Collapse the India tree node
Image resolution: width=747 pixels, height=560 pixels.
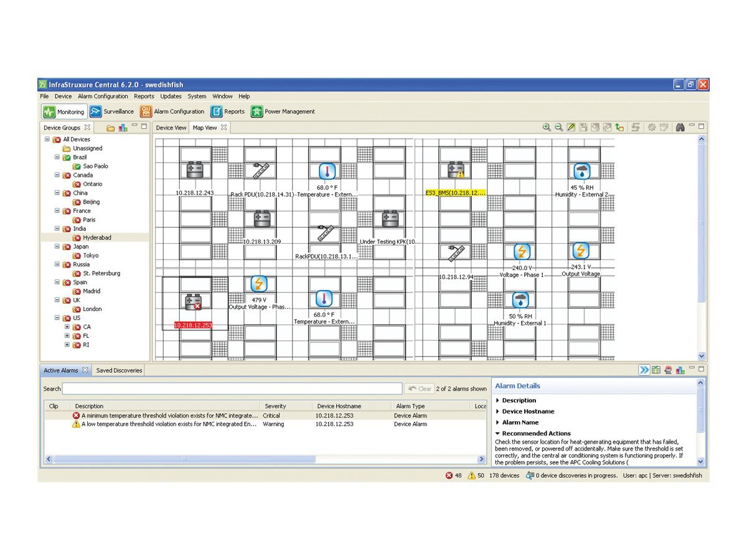click(x=57, y=228)
